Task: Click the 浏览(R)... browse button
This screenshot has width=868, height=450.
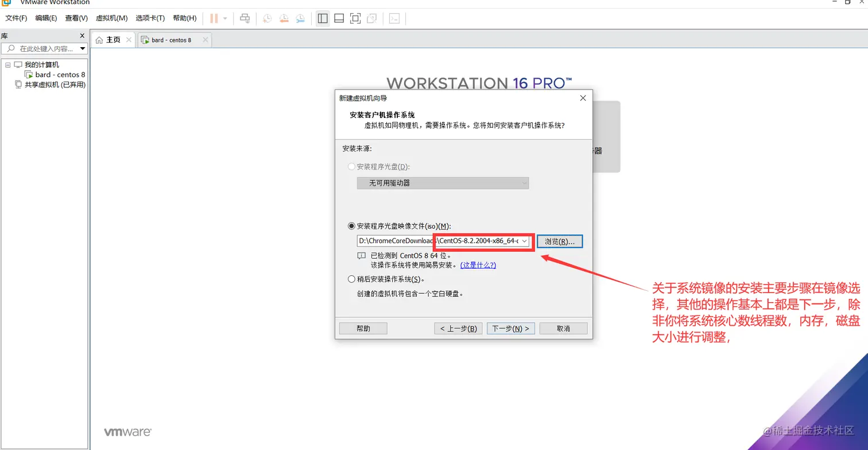Action: point(560,241)
